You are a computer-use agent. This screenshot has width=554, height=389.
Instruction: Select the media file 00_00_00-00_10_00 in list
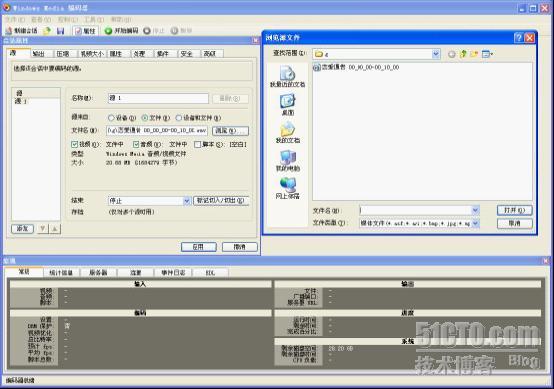click(x=356, y=67)
